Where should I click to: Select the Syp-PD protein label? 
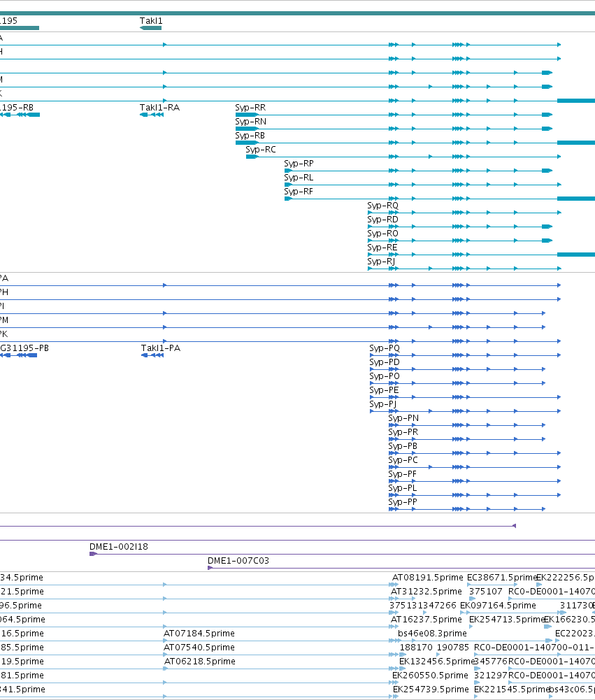coord(385,362)
